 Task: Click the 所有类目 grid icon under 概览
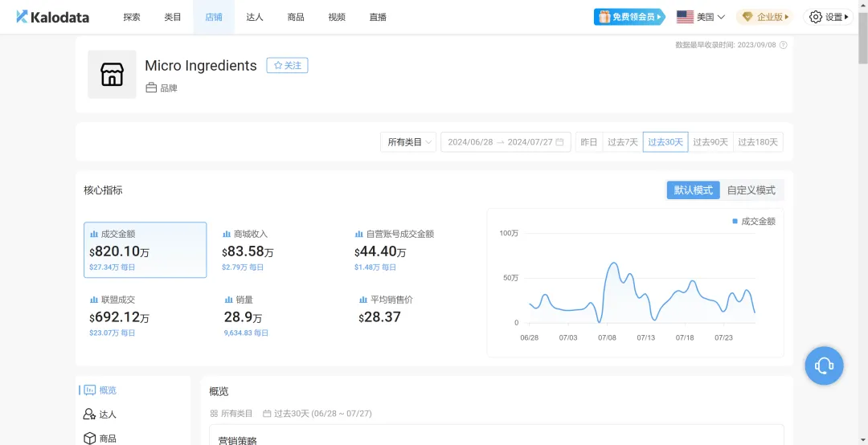coord(215,414)
